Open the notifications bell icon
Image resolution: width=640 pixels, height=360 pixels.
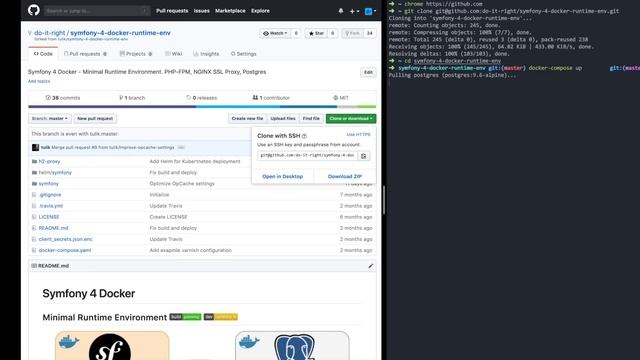pyautogui.click(x=341, y=11)
